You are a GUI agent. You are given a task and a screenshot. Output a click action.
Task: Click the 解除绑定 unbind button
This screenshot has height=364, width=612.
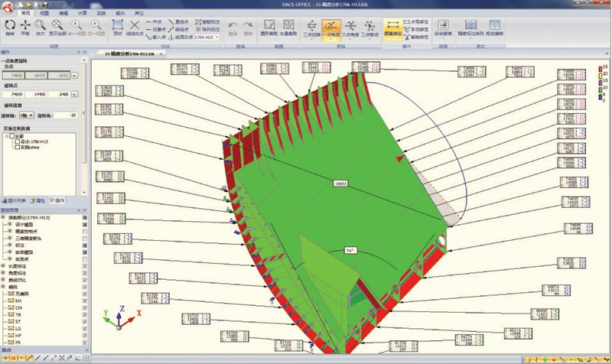(414, 36)
